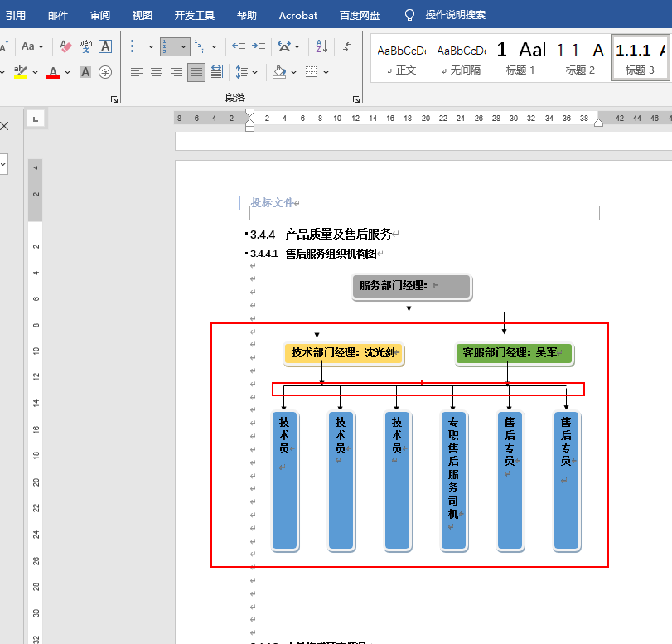Open font color dropdown arrow

[67, 72]
